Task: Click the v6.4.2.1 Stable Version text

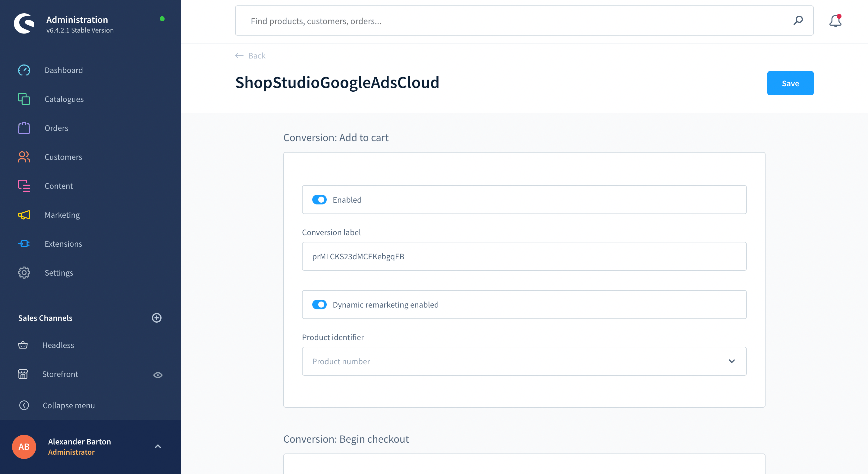Action: (80, 30)
